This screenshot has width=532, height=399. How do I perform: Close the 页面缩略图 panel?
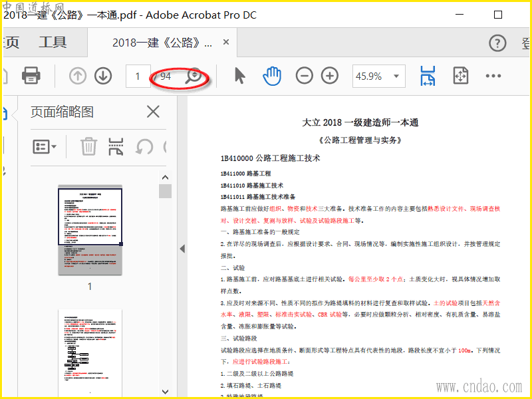point(153,112)
